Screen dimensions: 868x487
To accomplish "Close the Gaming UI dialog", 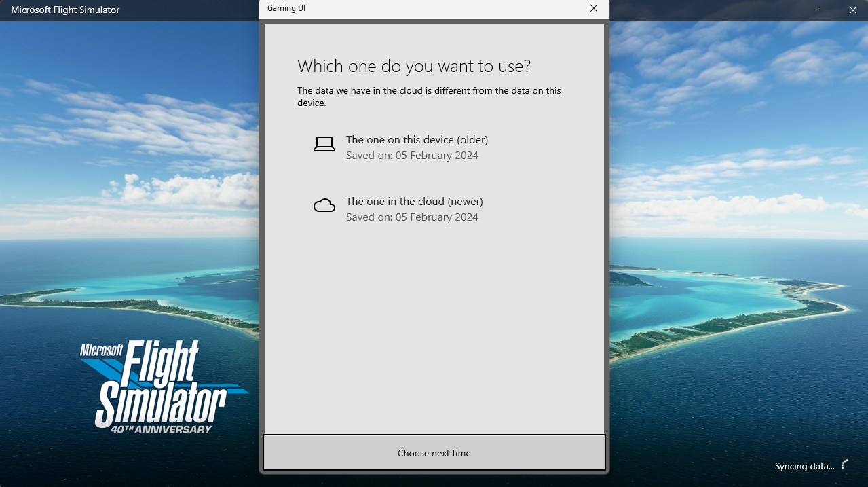I will 594,8.
